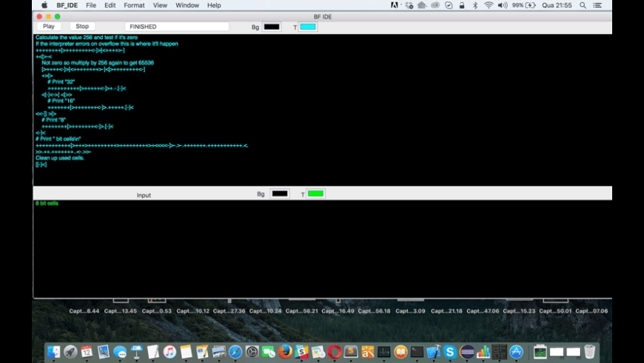Open code editor cyan text color swatch
The image size is (644, 363).
click(308, 27)
